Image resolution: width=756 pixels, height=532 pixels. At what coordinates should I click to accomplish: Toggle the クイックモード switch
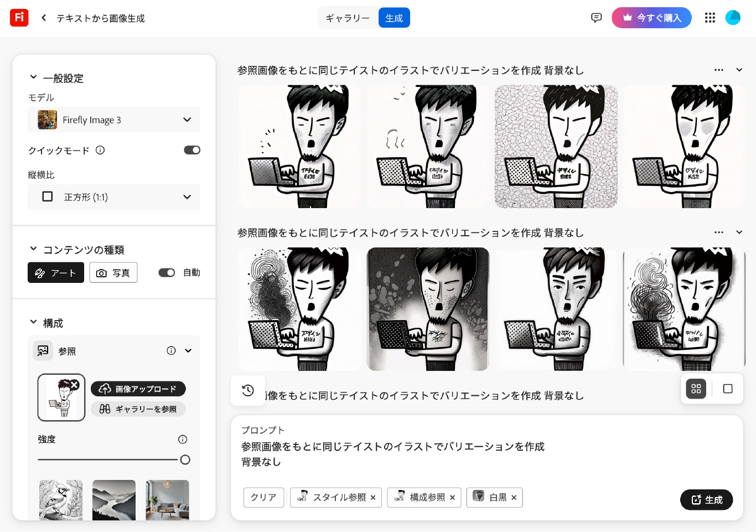[x=192, y=150]
